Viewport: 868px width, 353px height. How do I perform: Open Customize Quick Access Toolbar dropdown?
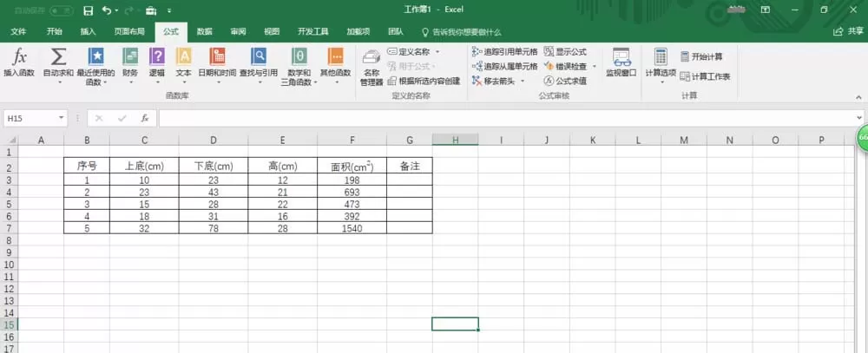[169, 10]
